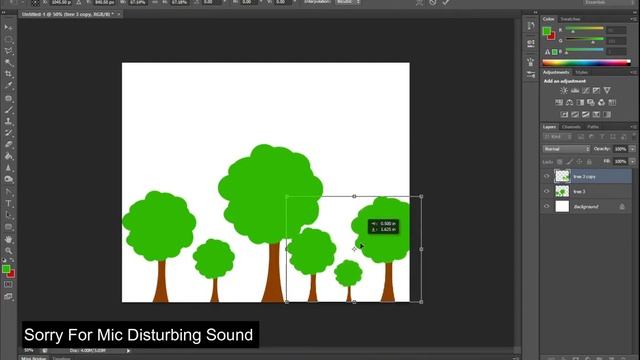Open the layer blend mode dropdown
The image size is (640, 360).
click(566, 149)
